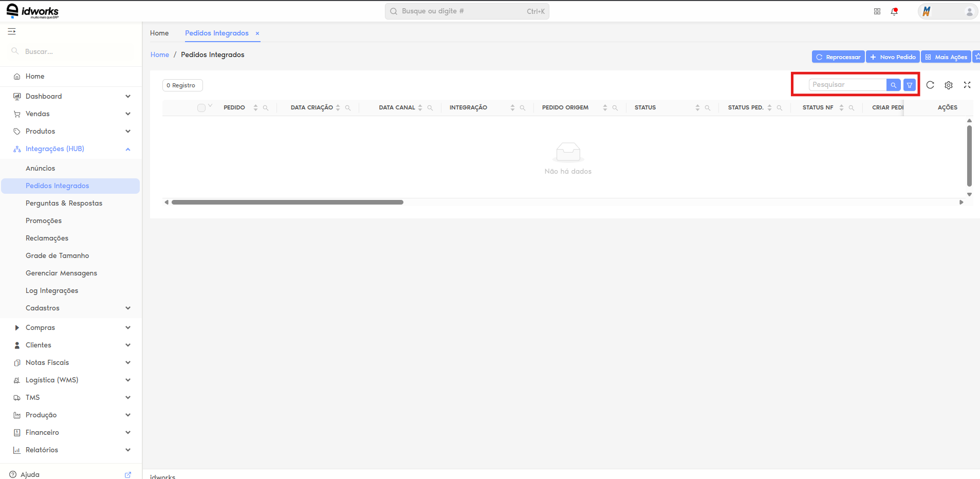Screen dimensions: 980x479
Task: Collapse the Integrações (HUB) menu
Action: [71, 149]
